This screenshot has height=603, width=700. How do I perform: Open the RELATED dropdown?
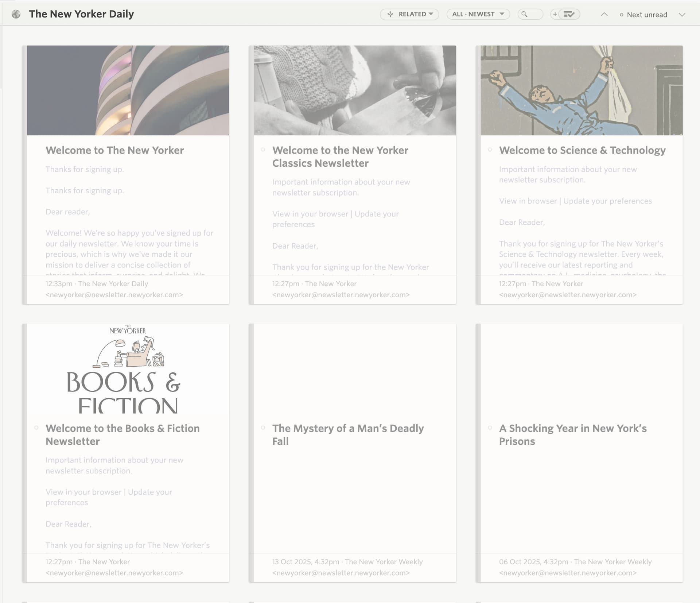click(409, 14)
